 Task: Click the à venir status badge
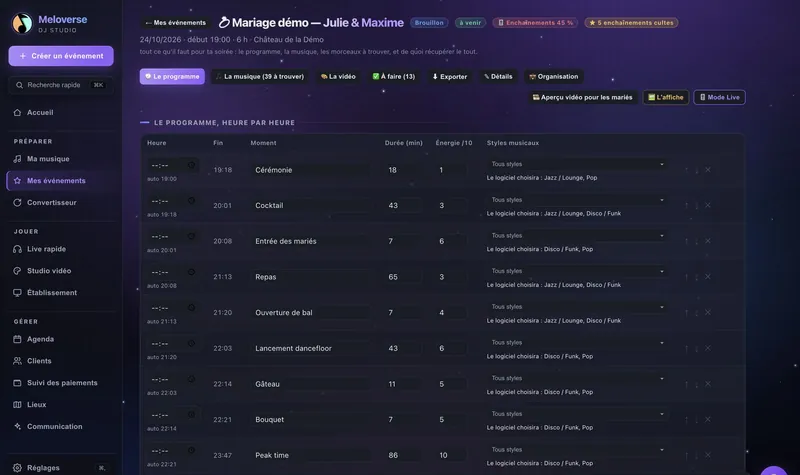point(470,23)
